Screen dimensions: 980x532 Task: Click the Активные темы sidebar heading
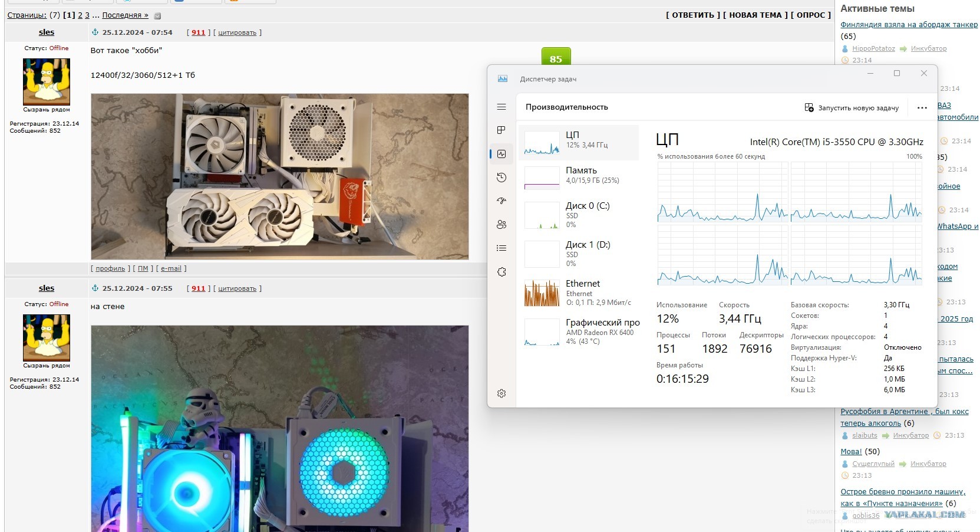coord(877,9)
